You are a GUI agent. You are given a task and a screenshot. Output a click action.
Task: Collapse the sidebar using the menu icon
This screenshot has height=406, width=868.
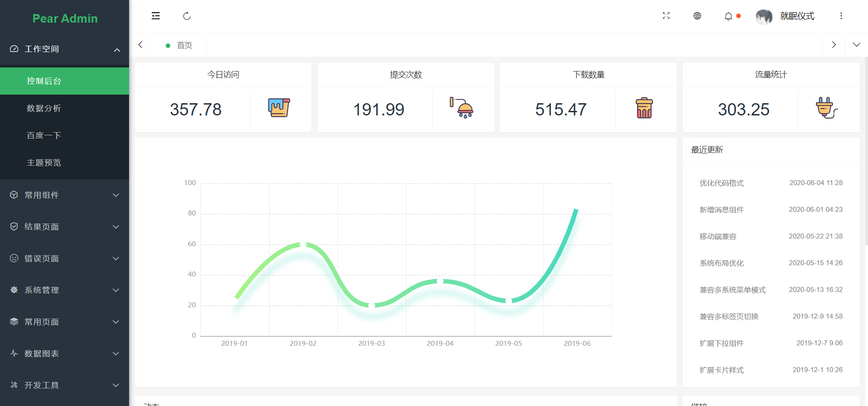click(x=155, y=16)
